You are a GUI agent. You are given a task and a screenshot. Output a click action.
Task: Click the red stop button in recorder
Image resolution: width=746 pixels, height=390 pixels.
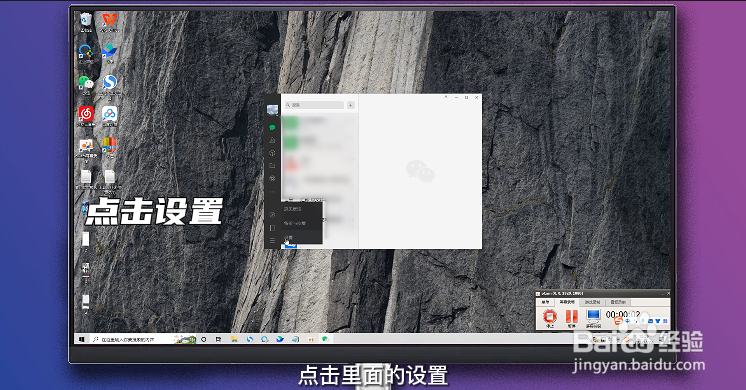pos(550,317)
